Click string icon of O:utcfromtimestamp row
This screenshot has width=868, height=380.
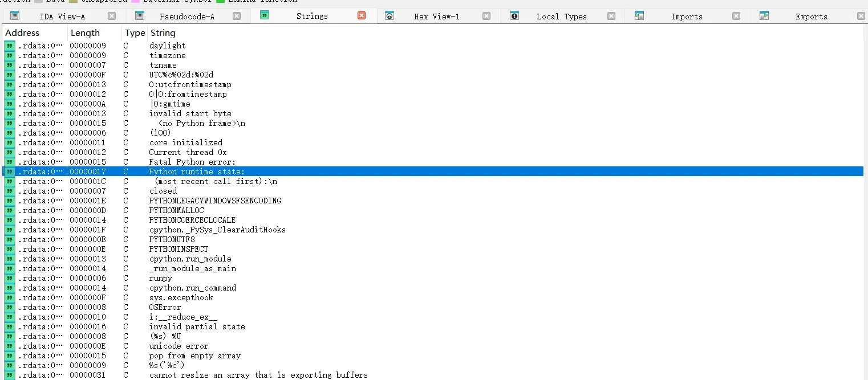pos(10,84)
